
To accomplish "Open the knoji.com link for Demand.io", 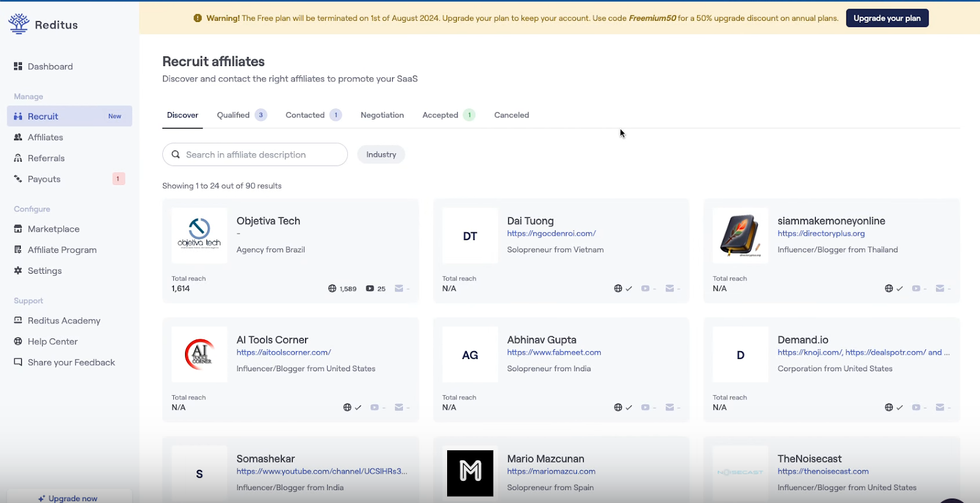I will pyautogui.click(x=810, y=352).
